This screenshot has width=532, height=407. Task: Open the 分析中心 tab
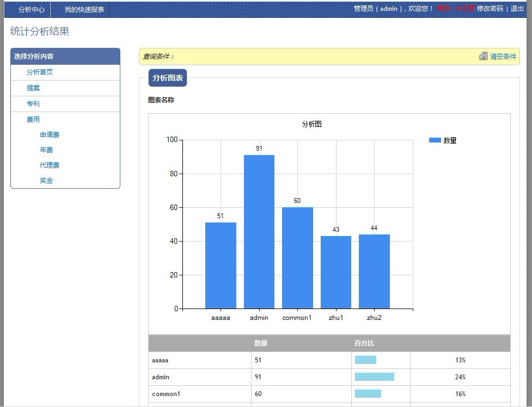pyautogui.click(x=31, y=9)
